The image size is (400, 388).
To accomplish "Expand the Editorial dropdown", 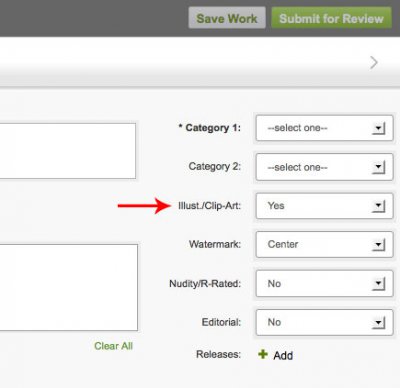I will click(x=324, y=322).
